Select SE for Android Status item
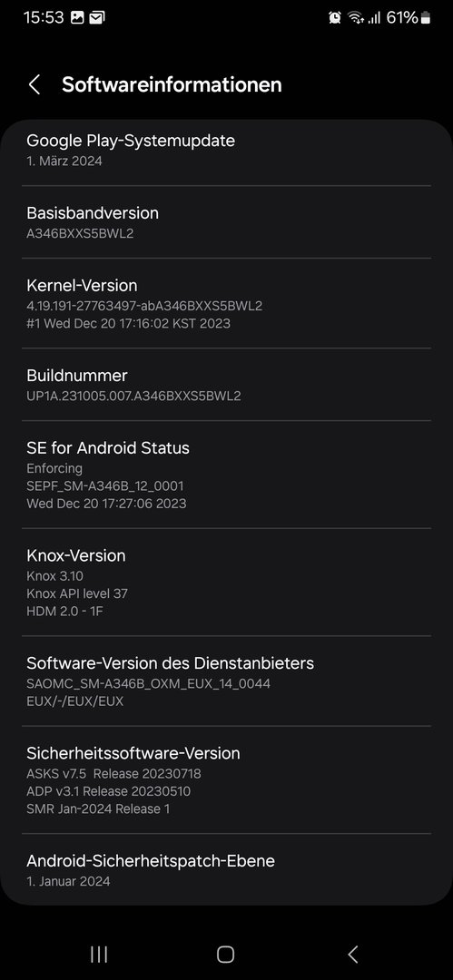The width and height of the screenshot is (453, 980). pos(227,475)
